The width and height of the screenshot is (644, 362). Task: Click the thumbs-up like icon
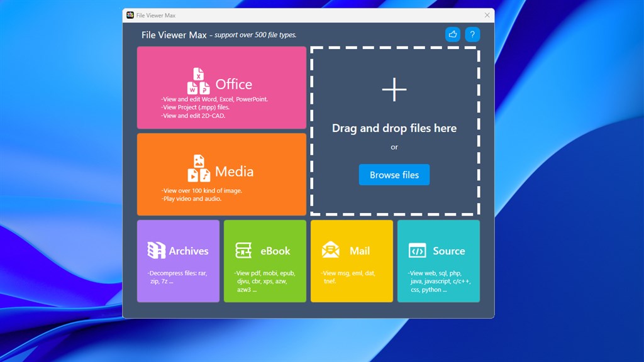[453, 35]
